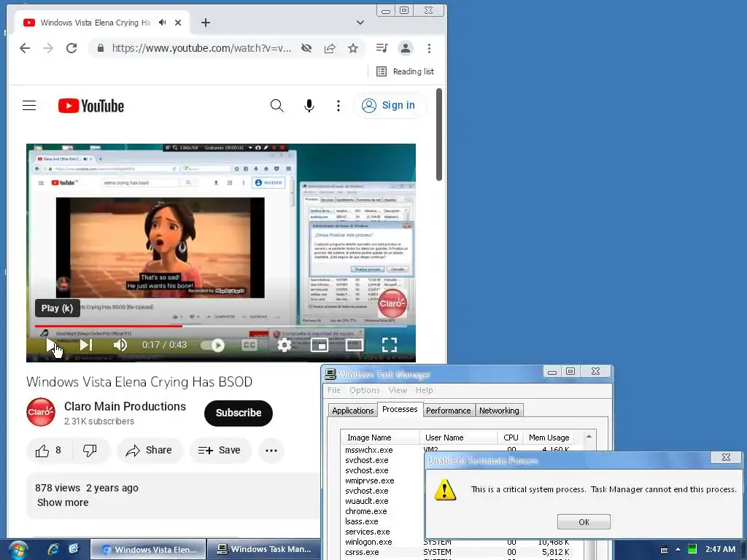Screen dimensions: 747x560
Task: Open Task Manager Options menu
Action: click(x=365, y=390)
